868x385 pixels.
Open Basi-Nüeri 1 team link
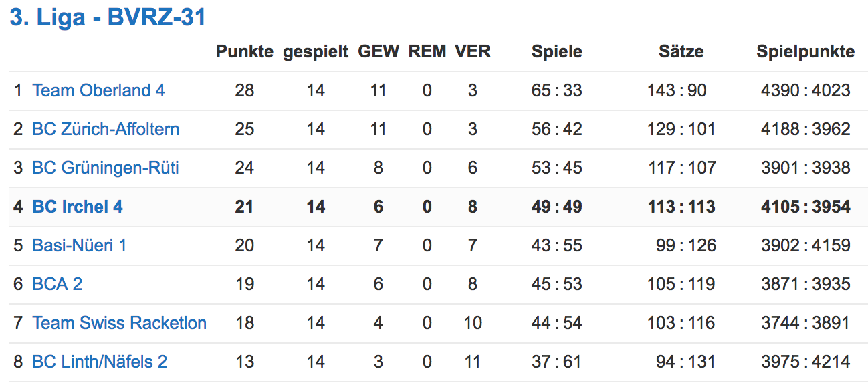click(x=80, y=245)
